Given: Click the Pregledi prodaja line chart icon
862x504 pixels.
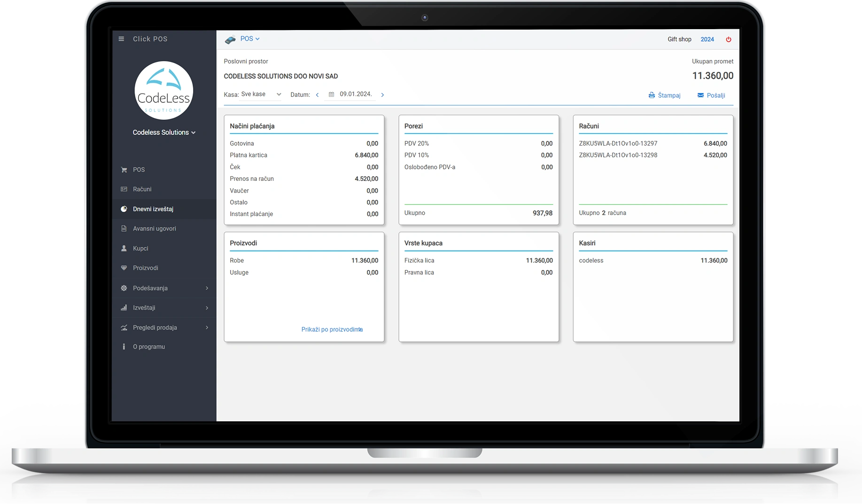Looking at the screenshot, I should click(x=124, y=327).
